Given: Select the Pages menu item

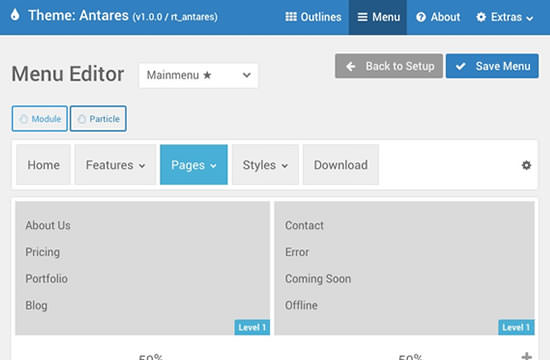Looking at the screenshot, I should tap(194, 165).
